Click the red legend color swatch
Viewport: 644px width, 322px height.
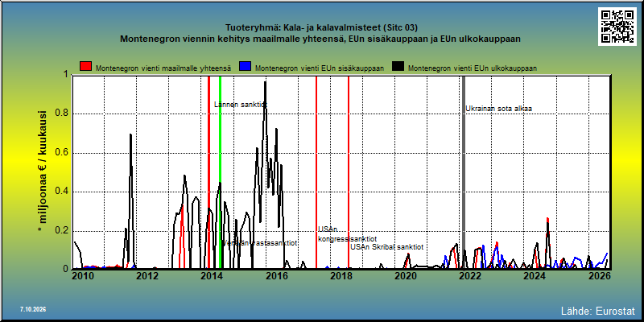pos(86,67)
